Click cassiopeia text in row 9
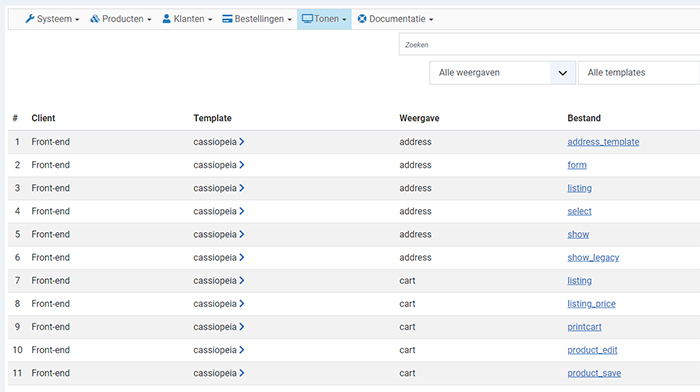 tap(215, 327)
